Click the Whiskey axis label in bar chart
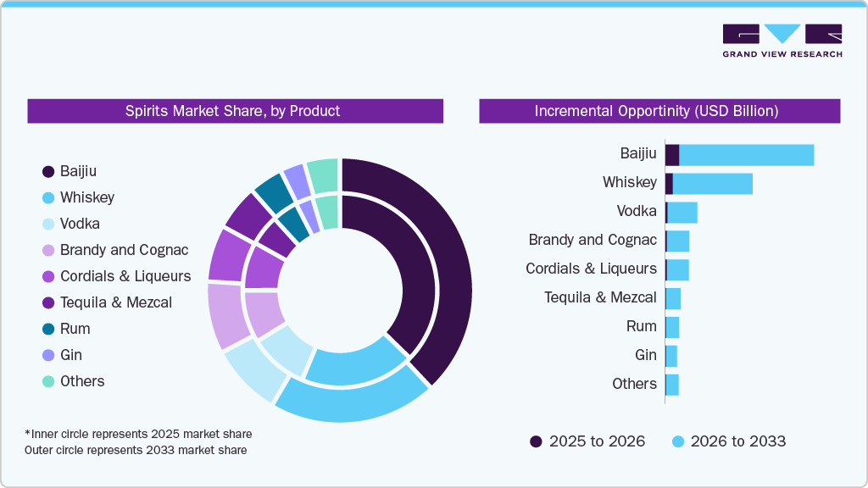The height and width of the screenshot is (488, 868). coord(630,182)
